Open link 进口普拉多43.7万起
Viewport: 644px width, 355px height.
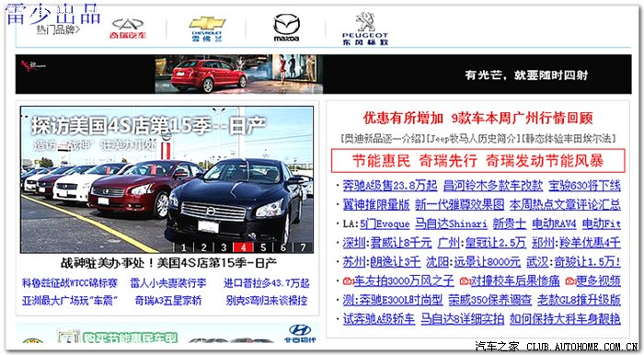[266, 282]
